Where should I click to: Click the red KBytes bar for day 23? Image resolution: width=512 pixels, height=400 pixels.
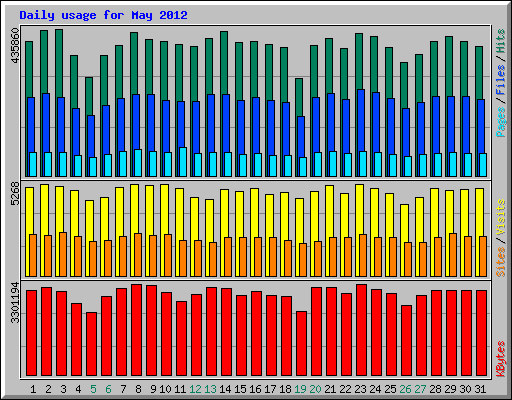coord(361,330)
